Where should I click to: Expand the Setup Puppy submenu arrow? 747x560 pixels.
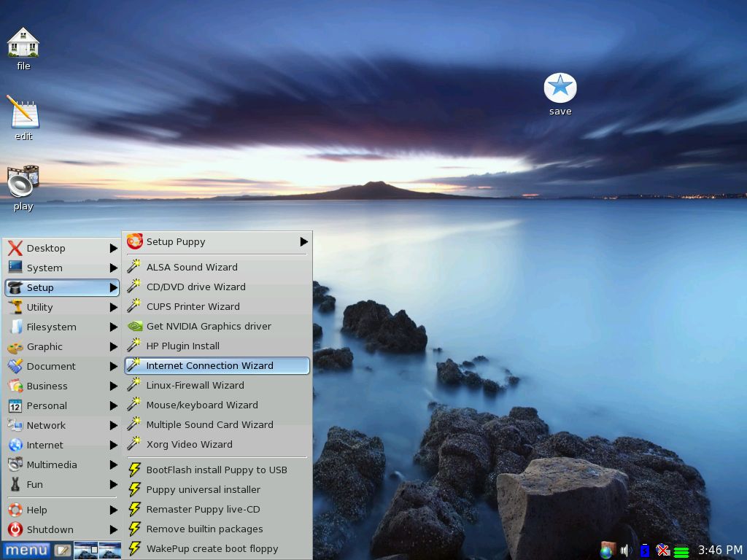point(303,241)
